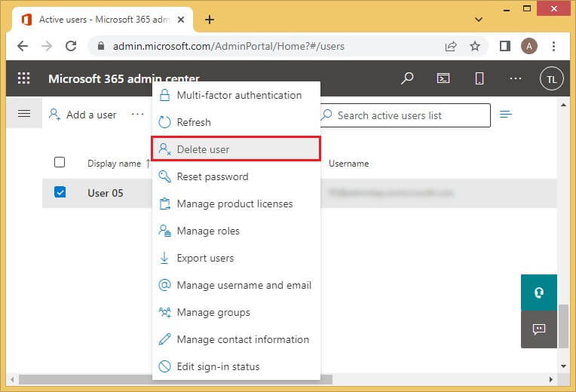
Task: Select Reset password menu option
Action: pos(236,176)
